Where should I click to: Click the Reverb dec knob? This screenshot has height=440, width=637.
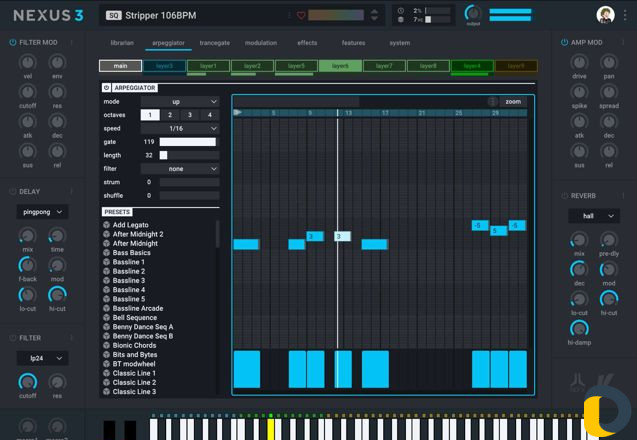pos(579,270)
